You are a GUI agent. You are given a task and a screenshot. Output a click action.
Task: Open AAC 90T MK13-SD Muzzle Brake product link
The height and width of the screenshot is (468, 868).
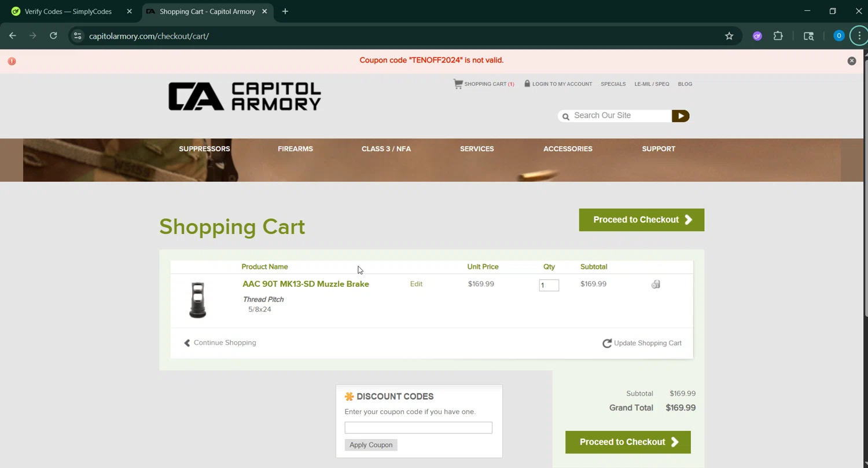pos(306,284)
